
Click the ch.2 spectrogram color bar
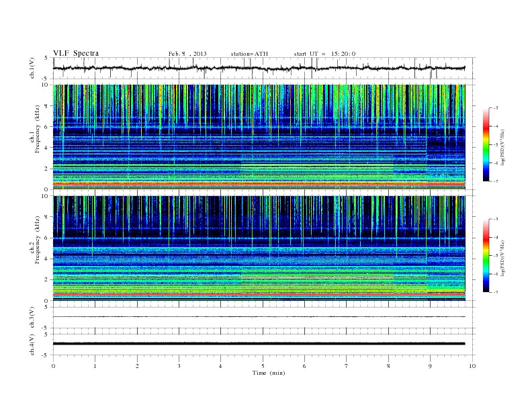pyautogui.click(x=486, y=256)
